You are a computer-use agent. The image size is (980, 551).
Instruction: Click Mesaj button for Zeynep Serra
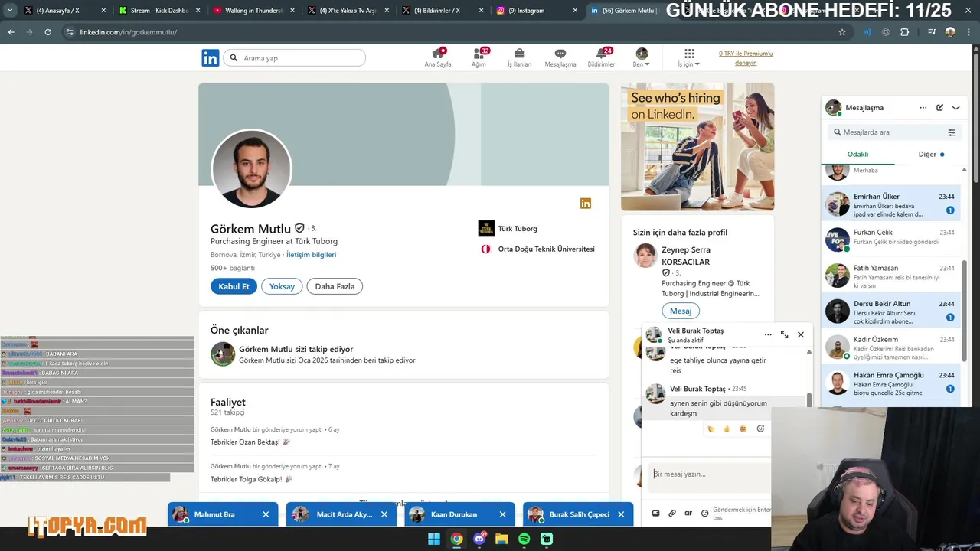(681, 311)
